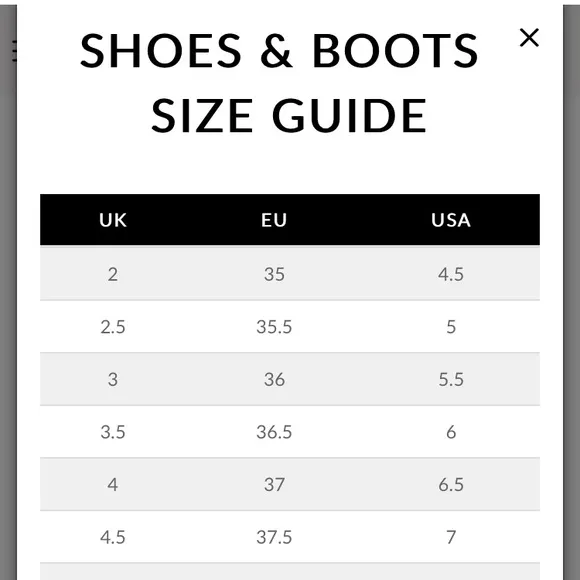Open the hamburger menu behind the modal
Viewport: 580px width, 580px height.
(14, 51)
